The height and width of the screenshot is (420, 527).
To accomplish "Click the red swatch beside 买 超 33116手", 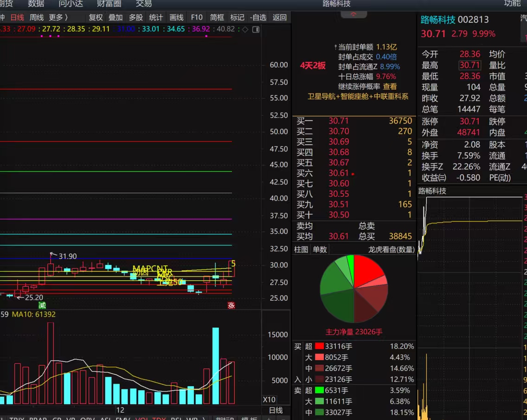I will pos(319,346).
